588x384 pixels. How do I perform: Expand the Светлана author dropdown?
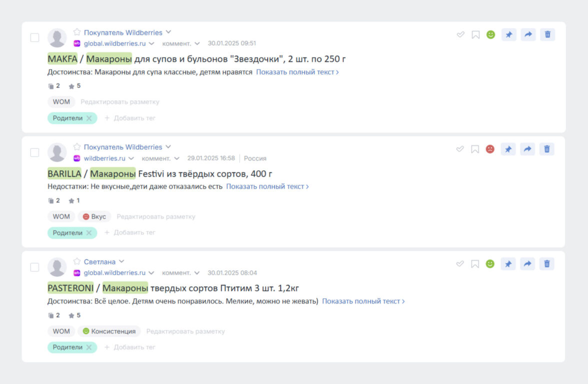click(x=121, y=262)
